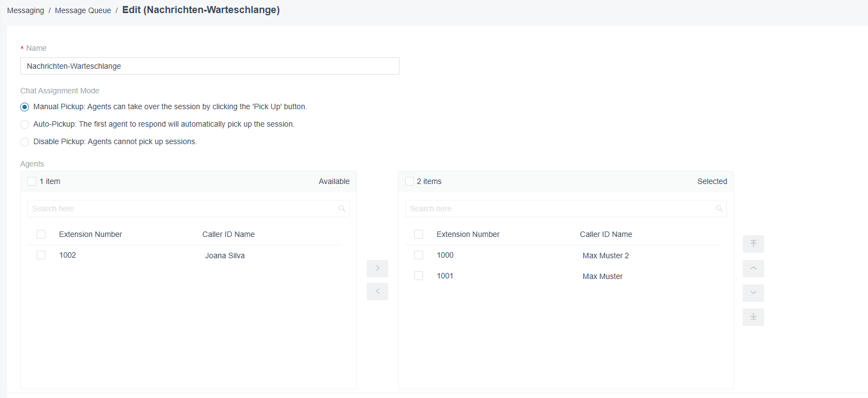Click the left arrow to remove agents
This screenshot has width=868, height=398.
point(377,291)
